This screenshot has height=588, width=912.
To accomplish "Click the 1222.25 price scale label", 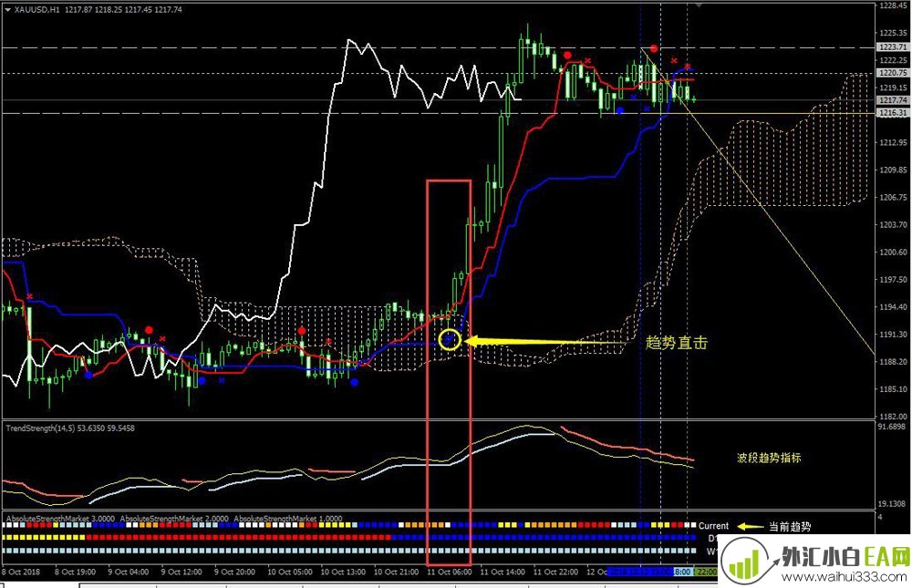I will click(894, 60).
